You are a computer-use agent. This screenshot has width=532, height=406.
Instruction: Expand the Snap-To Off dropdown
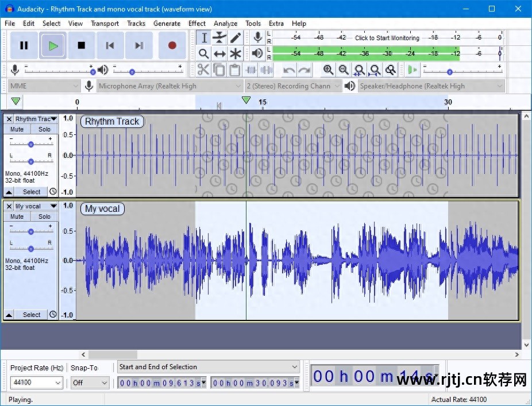coord(90,382)
